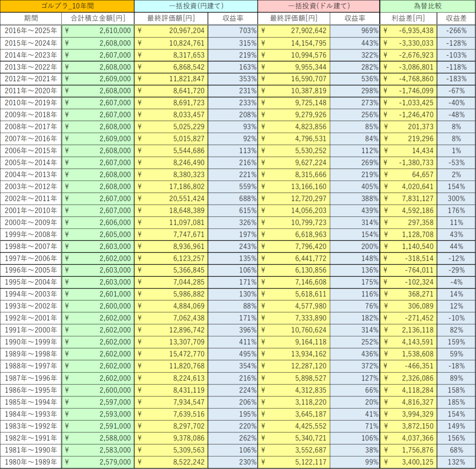Select the 2016年～2025年 period cell
This screenshot has width=476, height=469.
click(x=31, y=30)
